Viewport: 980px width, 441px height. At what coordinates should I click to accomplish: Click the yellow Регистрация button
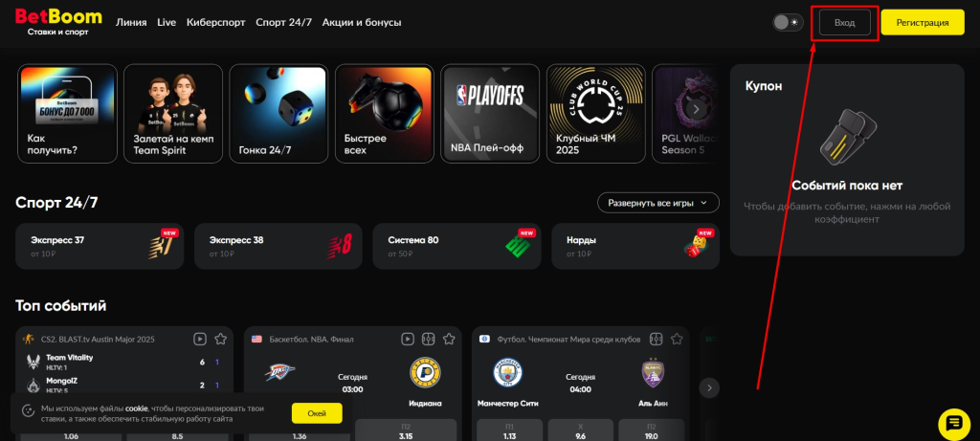pos(923,23)
